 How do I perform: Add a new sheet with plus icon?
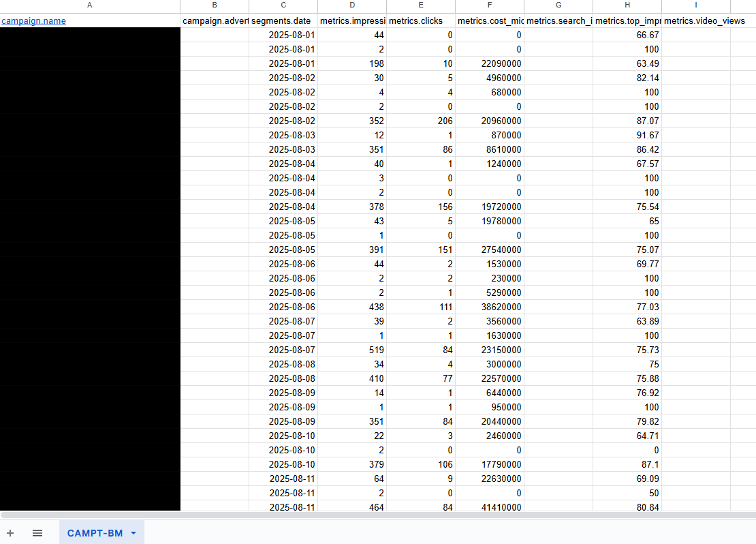tap(10, 533)
